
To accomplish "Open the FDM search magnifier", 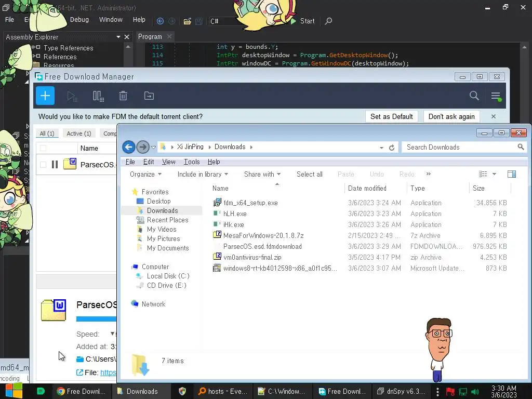I will pos(474,96).
